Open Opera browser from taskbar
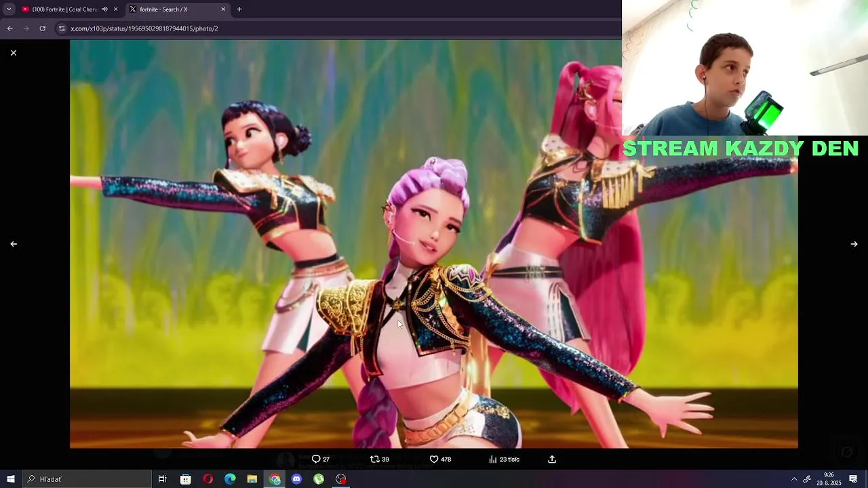The width and height of the screenshot is (868, 488). pos(208,479)
